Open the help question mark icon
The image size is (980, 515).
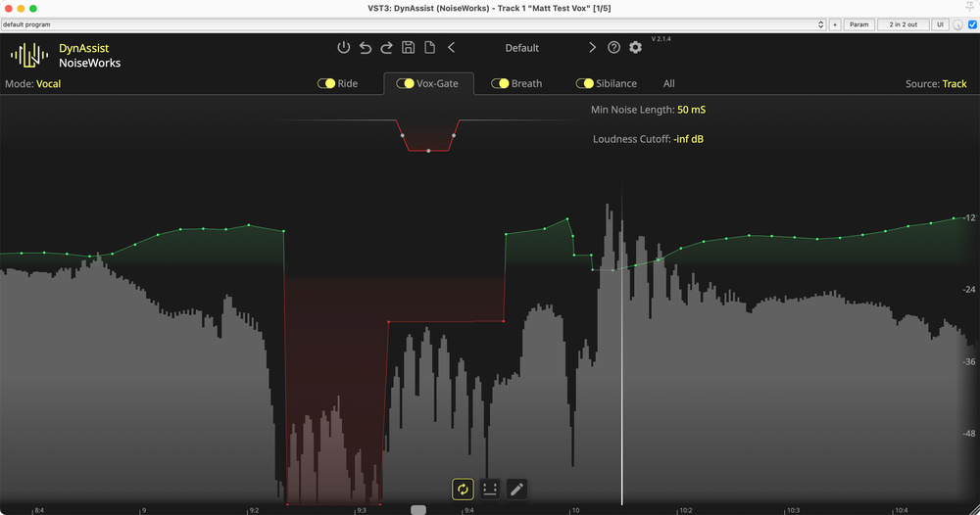pyautogui.click(x=613, y=48)
